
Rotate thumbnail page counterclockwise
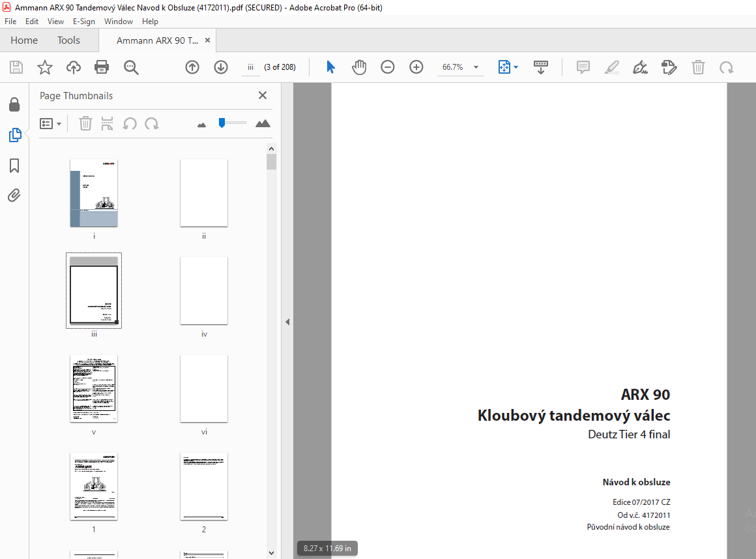pos(129,123)
